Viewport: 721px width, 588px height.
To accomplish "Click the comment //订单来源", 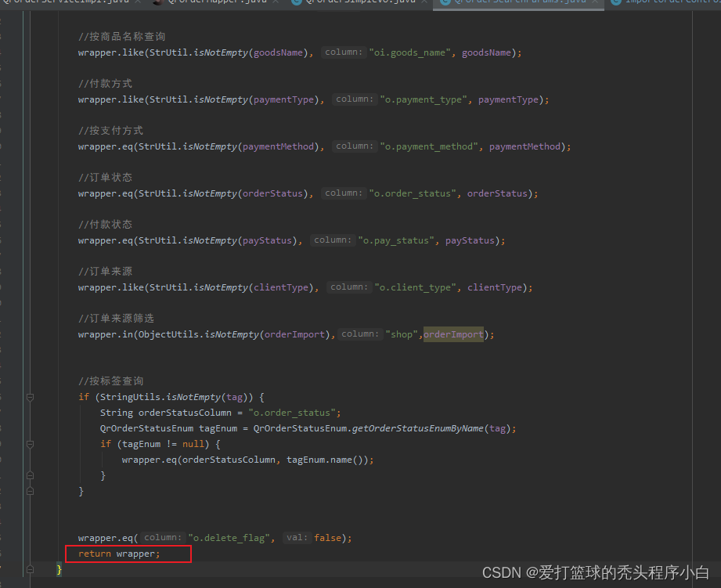I will 106,271.
